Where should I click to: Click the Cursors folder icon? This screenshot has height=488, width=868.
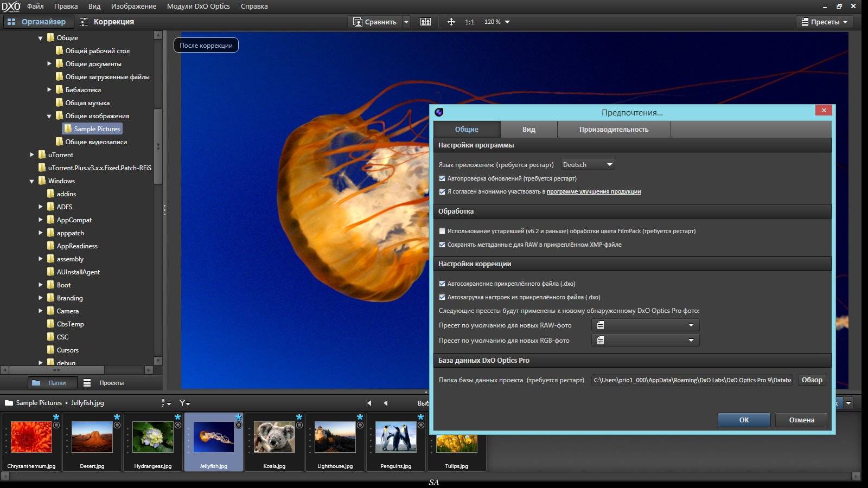coord(50,350)
